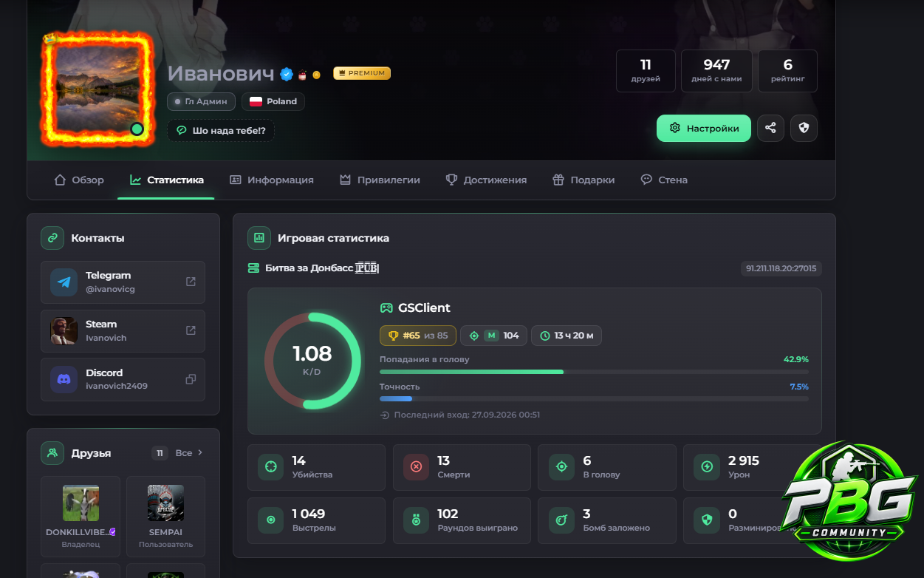Open Steam profile external link icon

191,330
